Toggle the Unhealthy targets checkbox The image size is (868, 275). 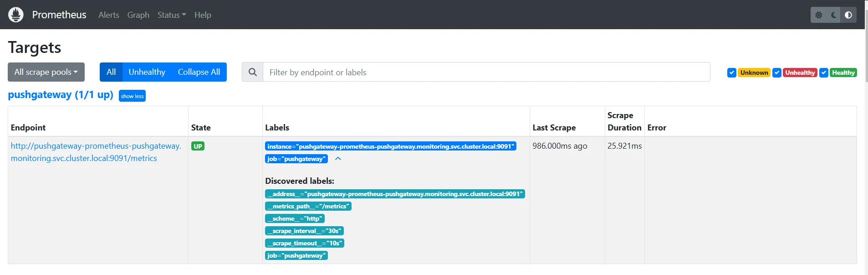click(777, 73)
